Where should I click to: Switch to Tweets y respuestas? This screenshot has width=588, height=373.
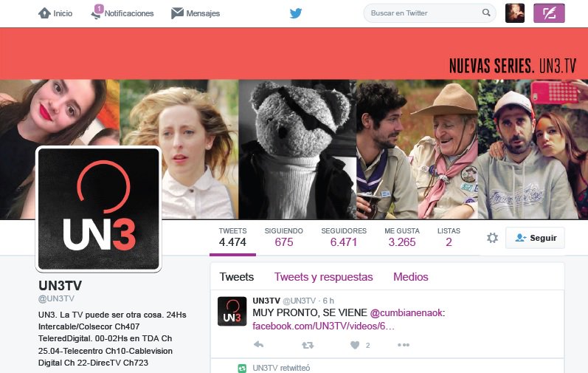click(324, 277)
